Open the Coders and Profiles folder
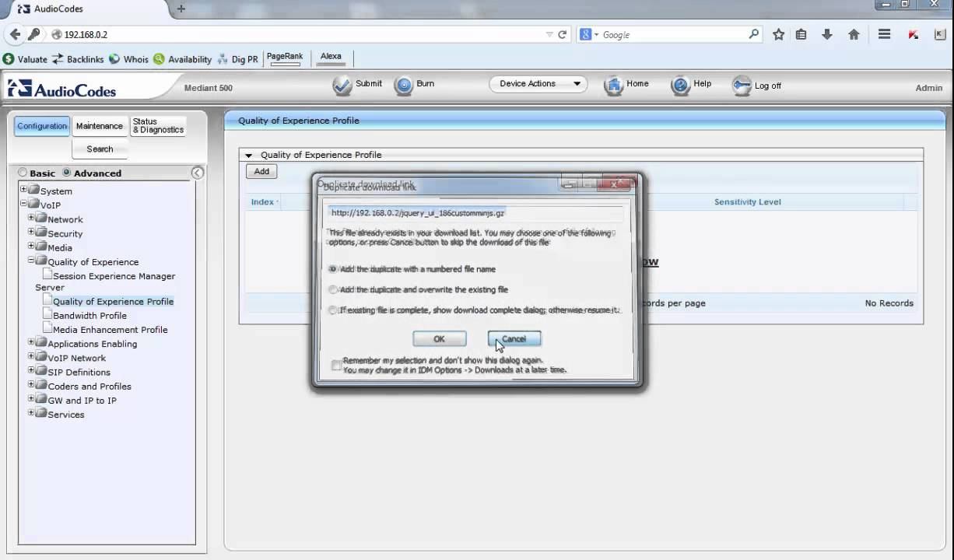Screen dimensions: 954x560 (89, 386)
